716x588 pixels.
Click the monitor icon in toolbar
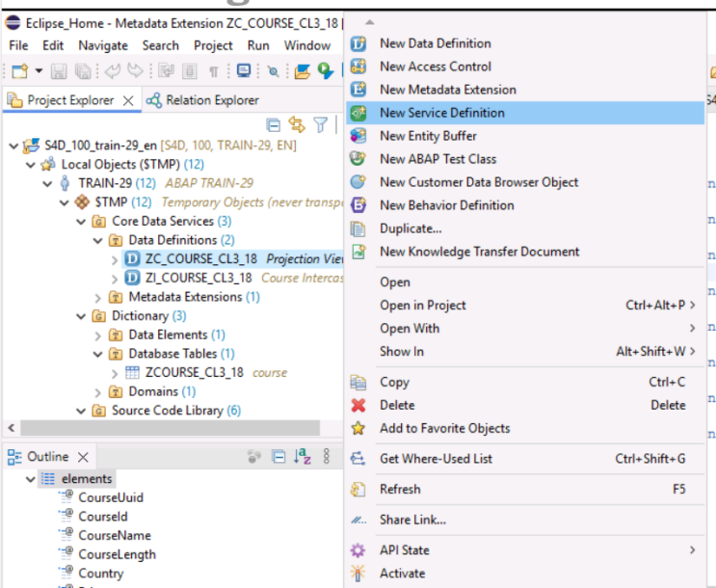[x=244, y=70]
